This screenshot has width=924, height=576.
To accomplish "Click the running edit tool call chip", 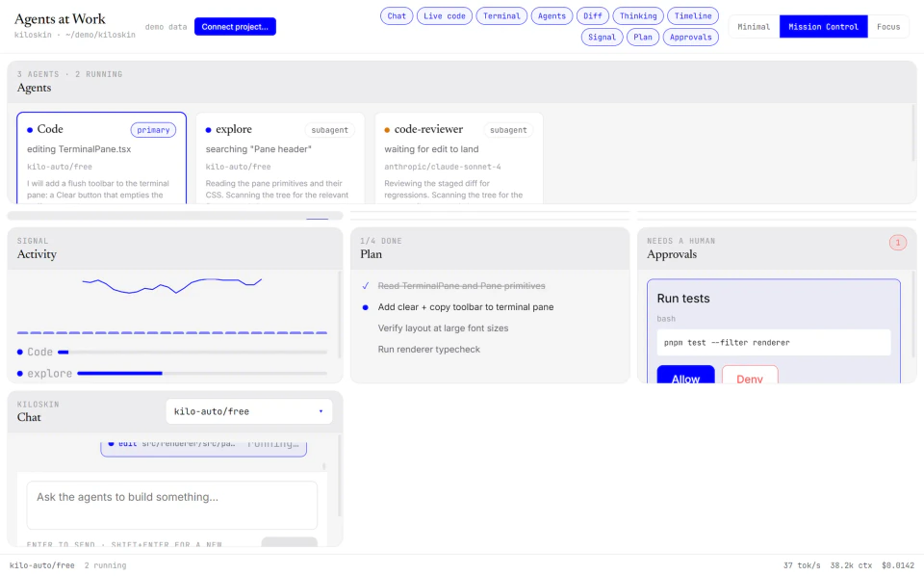I will [203, 447].
